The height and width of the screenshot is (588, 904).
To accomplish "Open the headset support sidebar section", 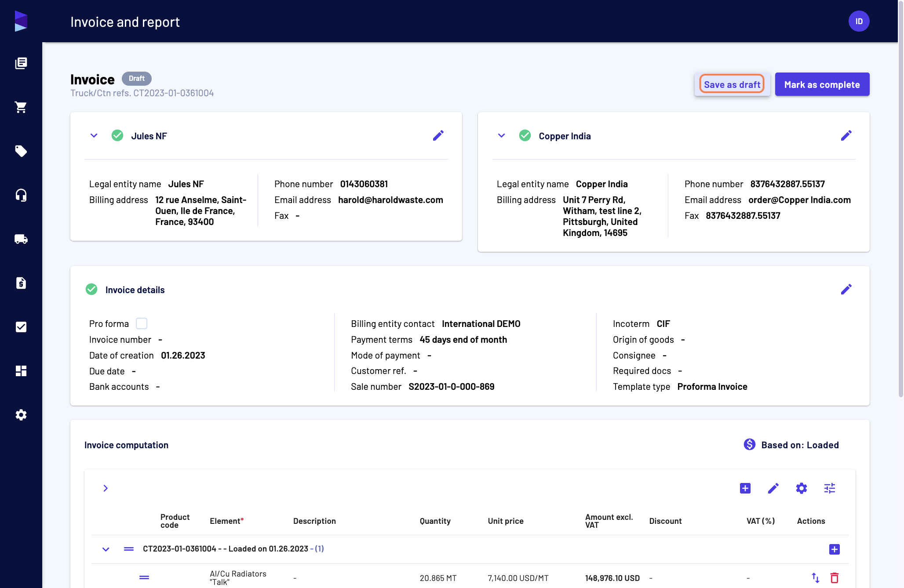I will [21, 195].
